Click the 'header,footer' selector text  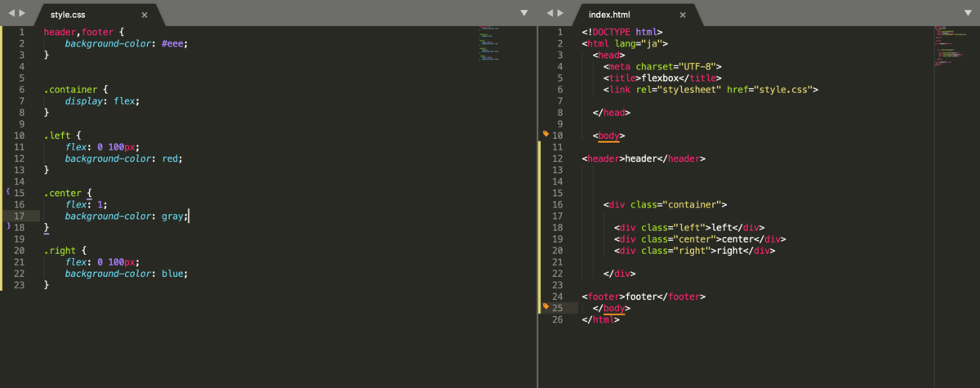click(79, 32)
